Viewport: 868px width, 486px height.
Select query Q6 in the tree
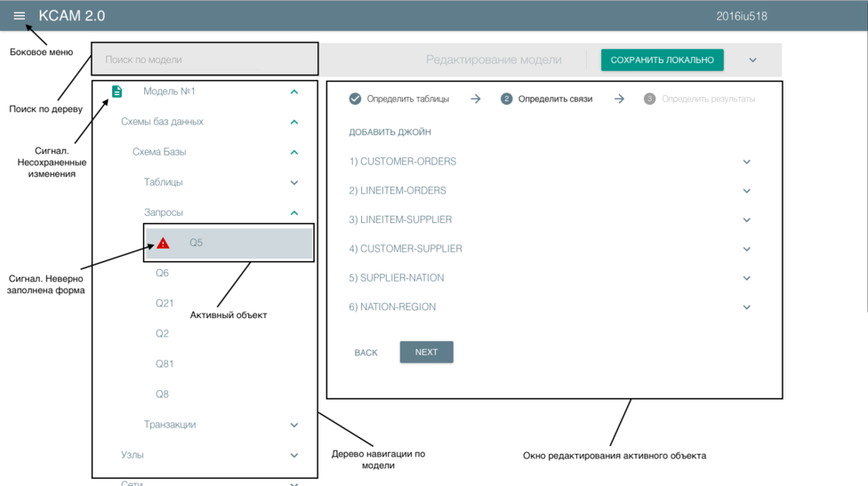(x=162, y=273)
